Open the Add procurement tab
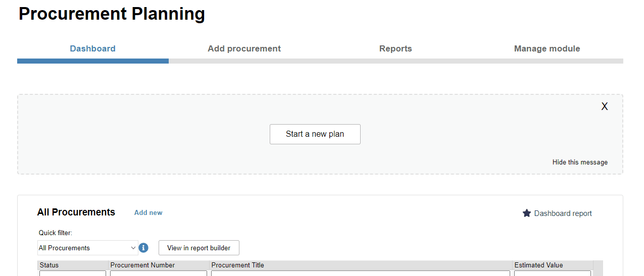The image size is (644, 276). tap(244, 49)
